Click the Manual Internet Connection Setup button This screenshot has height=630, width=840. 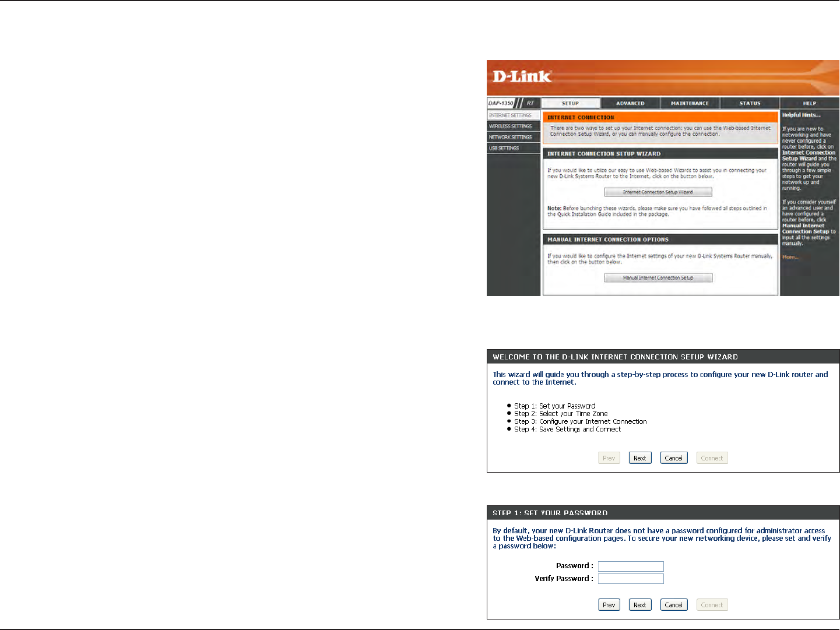coord(658,278)
